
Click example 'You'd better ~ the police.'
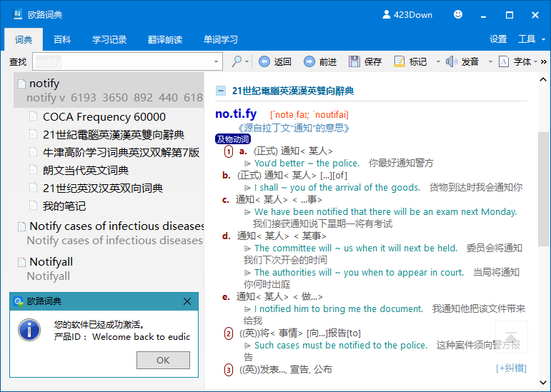307,164
